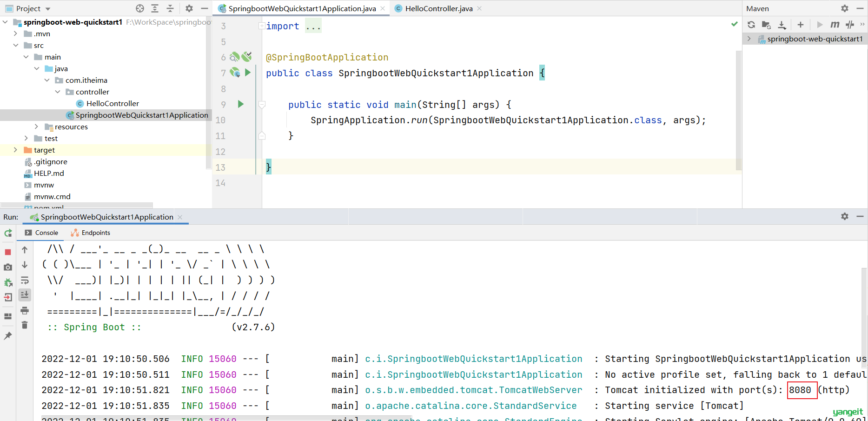
Task: Expand springboot-web-quickstart1 in the Maven panel
Action: [x=749, y=39]
